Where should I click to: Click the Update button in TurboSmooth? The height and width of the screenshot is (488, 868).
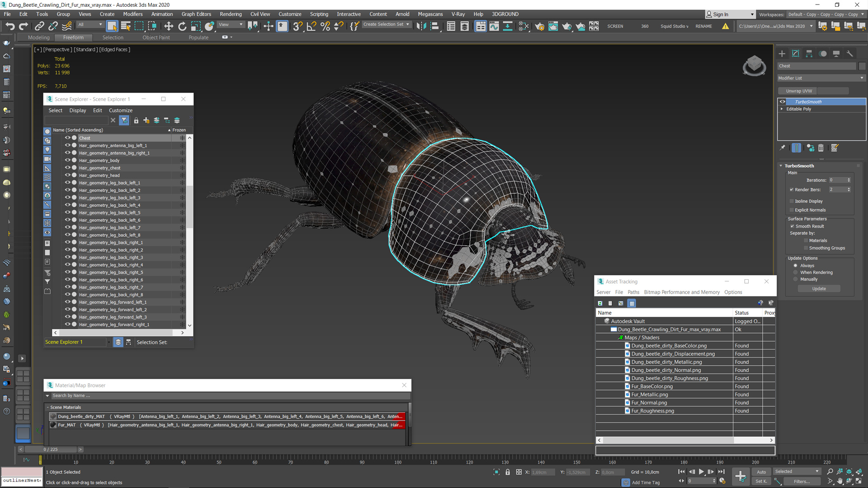pyautogui.click(x=819, y=289)
